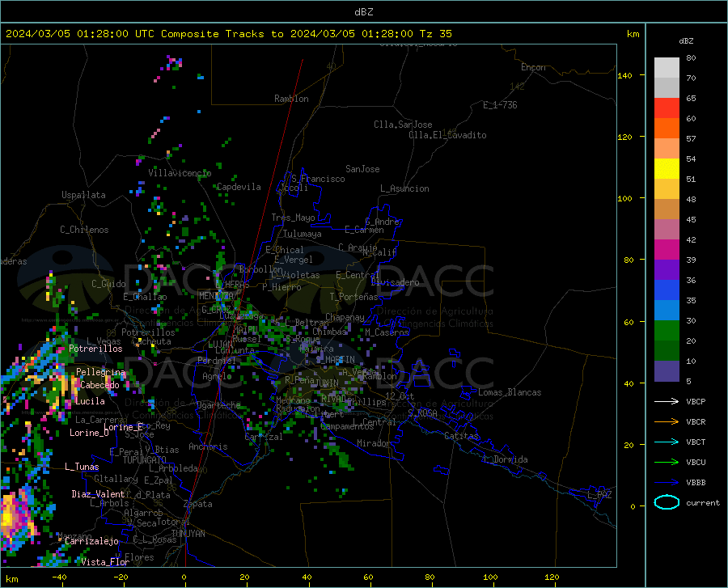Click the 'VBCT' legend label
The height and width of the screenshot is (588, 728).
pyautogui.click(x=696, y=442)
